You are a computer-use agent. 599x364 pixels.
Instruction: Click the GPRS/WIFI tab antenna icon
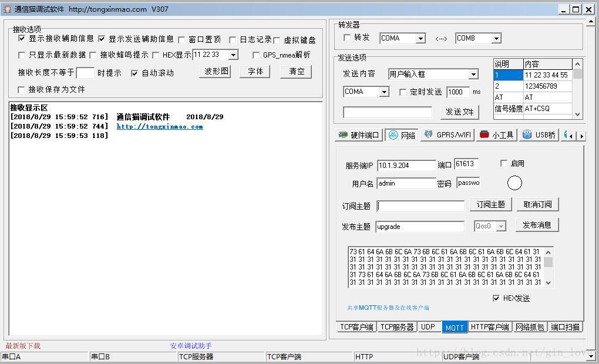428,134
